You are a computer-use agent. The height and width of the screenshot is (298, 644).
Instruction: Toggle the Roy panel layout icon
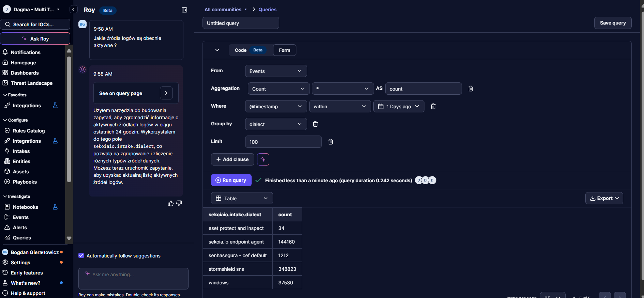[x=184, y=10]
